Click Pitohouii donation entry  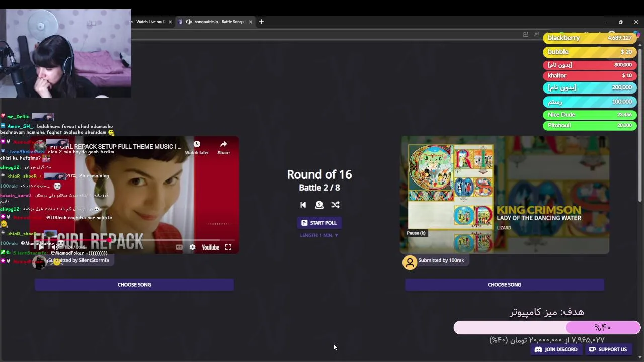[589, 125]
